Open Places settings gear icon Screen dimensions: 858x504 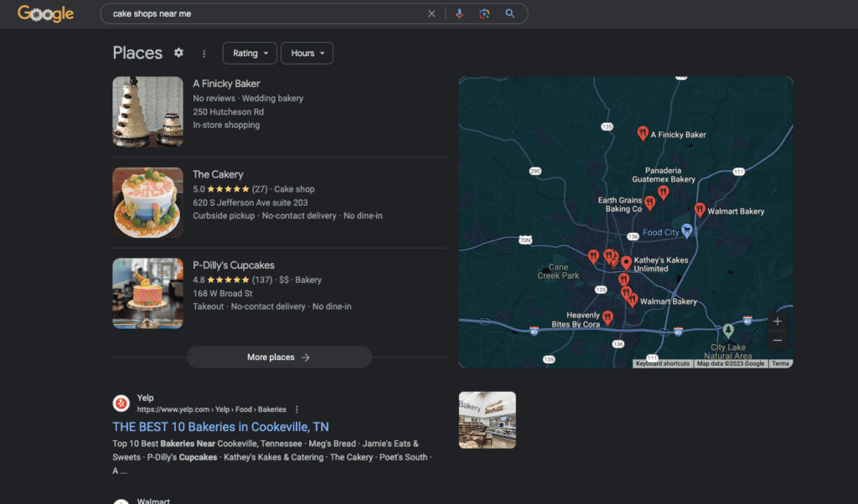pyautogui.click(x=178, y=53)
